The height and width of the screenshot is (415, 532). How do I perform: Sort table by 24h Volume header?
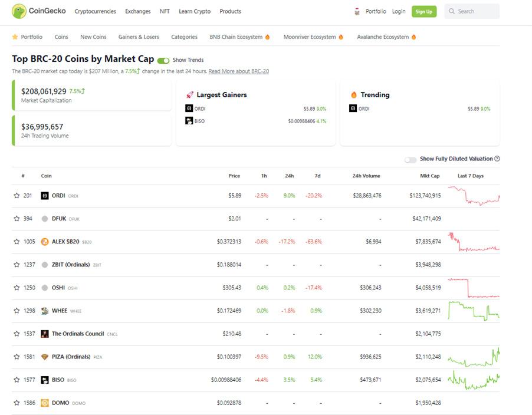[366, 176]
